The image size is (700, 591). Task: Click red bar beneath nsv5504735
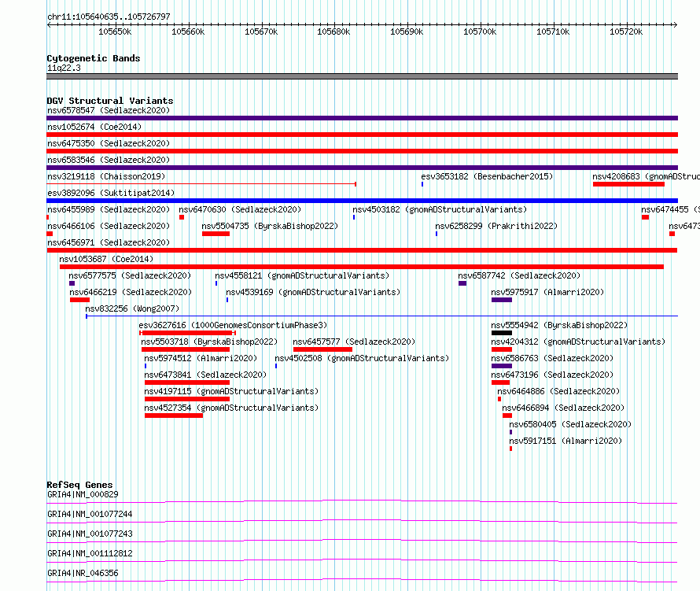pyautogui.click(x=216, y=234)
